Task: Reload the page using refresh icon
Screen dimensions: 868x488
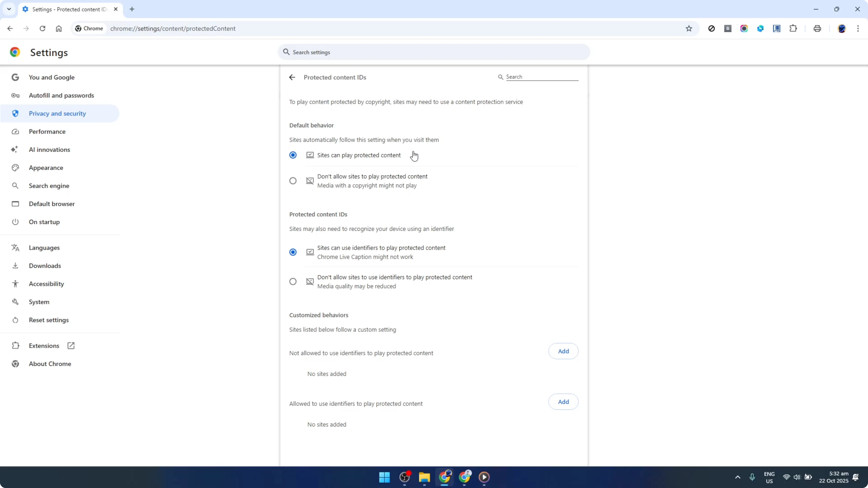Action: [x=42, y=29]
